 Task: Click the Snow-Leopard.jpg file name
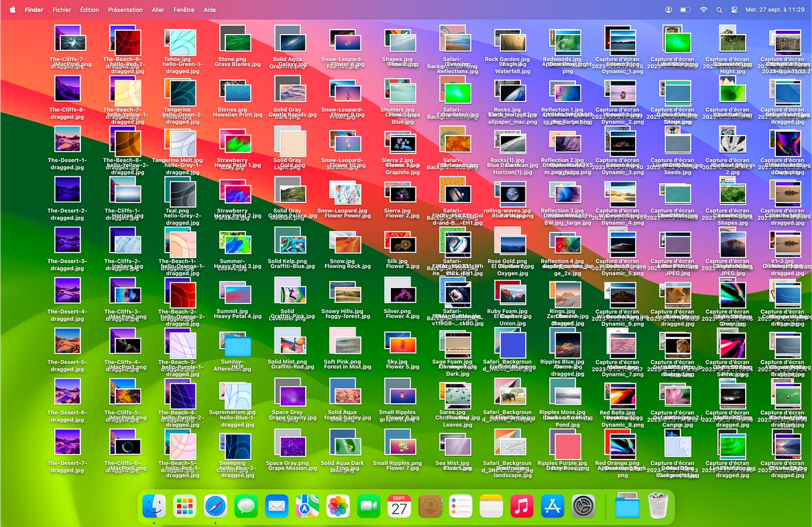pyautogui.click(x=342, y=211)
